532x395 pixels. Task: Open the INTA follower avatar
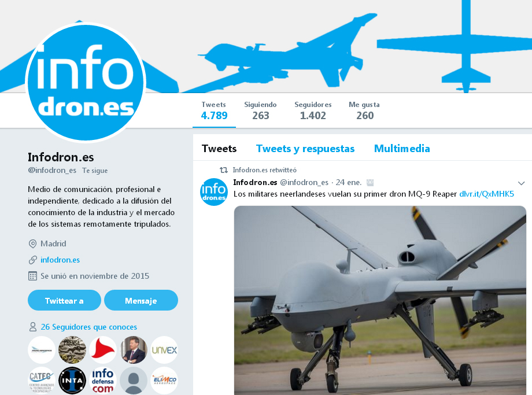(72, 381)
